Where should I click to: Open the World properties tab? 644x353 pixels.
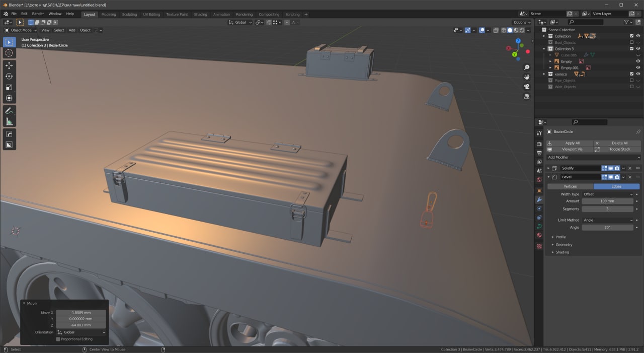(x=539, y=180)
